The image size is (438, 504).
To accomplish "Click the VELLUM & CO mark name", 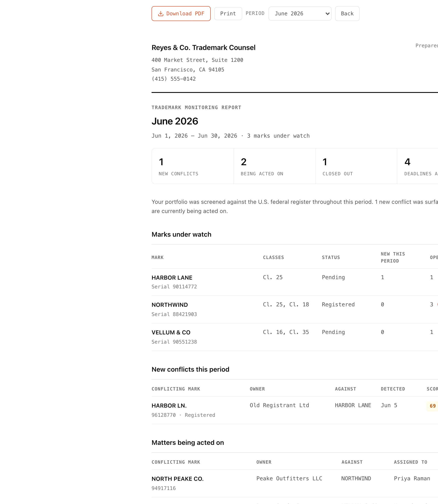I will coord(171,333).
